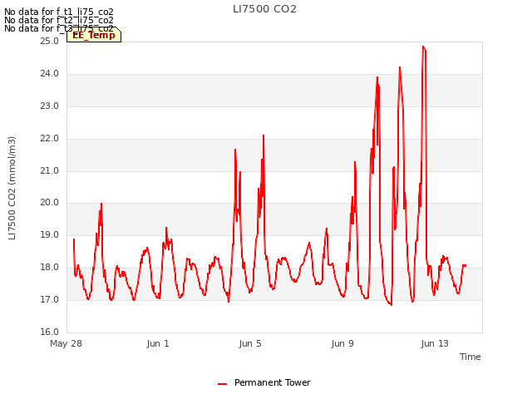Click the Time x-axis label
The image size is (532, 399).
pyautogui.click(x=470, y=357)
